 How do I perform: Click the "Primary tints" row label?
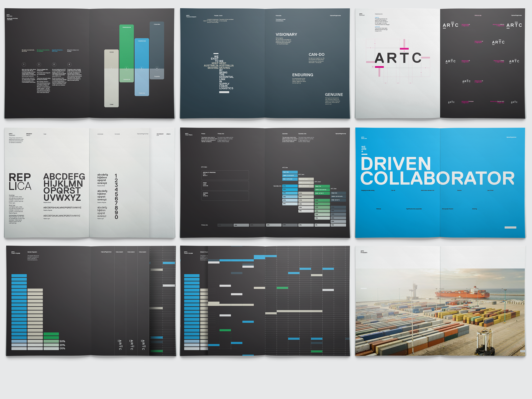[204, 225]
